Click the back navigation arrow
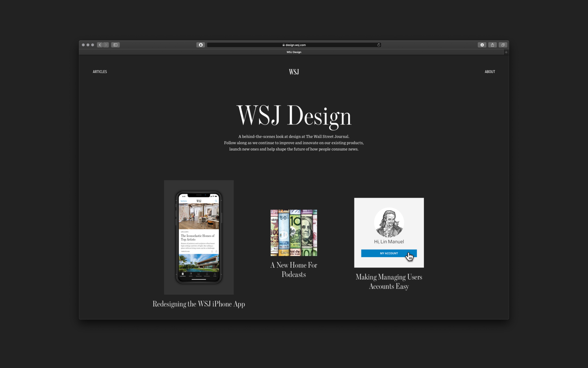This screenshot has height=368, width=588. click(100, 45)
